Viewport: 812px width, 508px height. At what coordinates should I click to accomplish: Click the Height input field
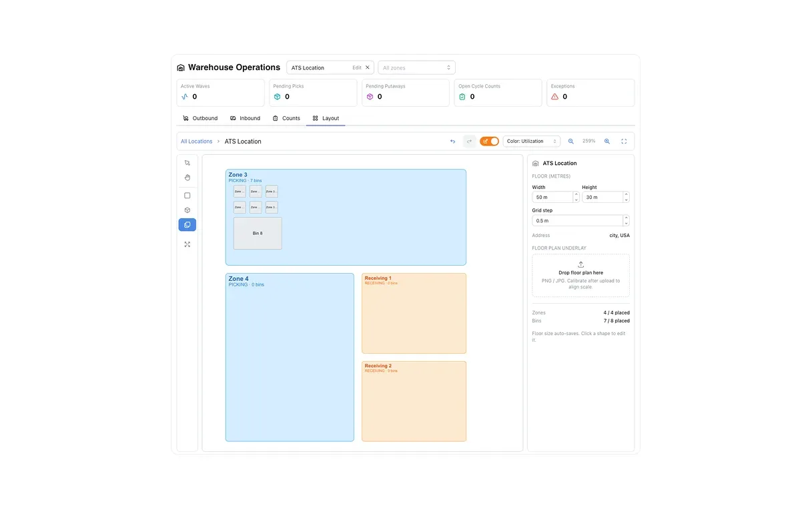tap(602, 197)
